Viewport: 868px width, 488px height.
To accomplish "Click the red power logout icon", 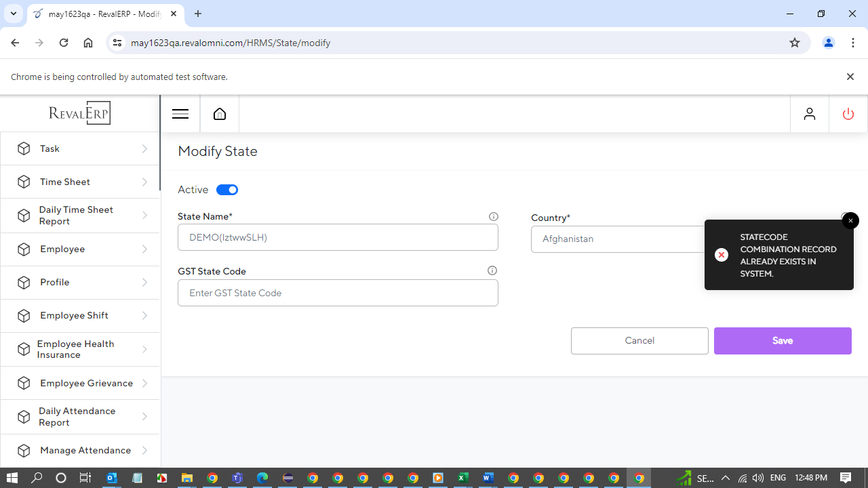I will tap(848, 114).
